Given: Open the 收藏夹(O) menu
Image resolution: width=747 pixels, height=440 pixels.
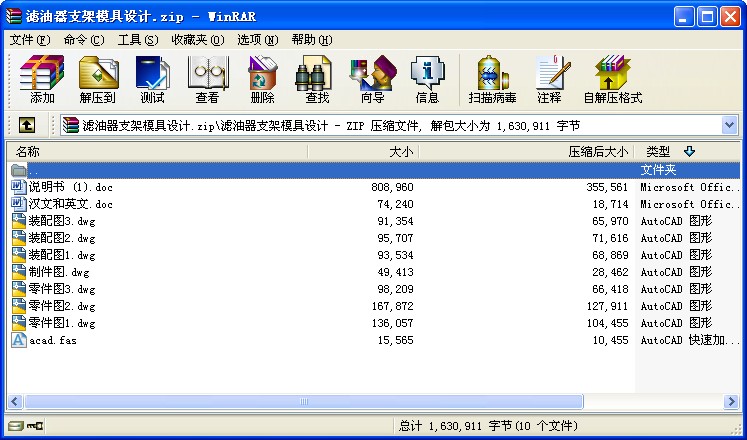Looking at the screenshot, I should 198,40.
